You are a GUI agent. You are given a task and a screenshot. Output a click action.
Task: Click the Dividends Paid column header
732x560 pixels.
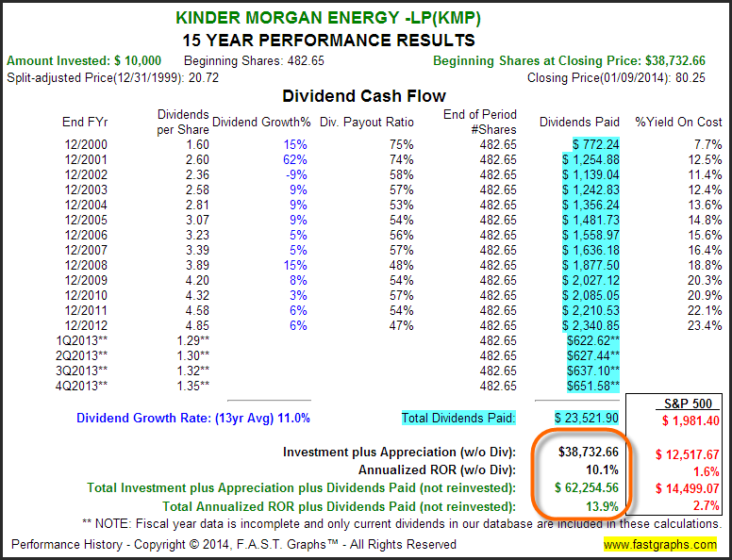click(579, 122)
